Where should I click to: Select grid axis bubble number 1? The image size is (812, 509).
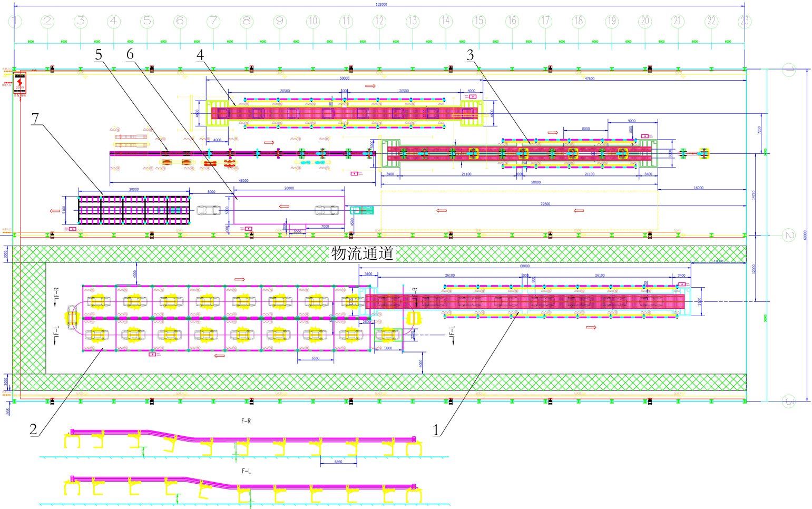point(15,22)
